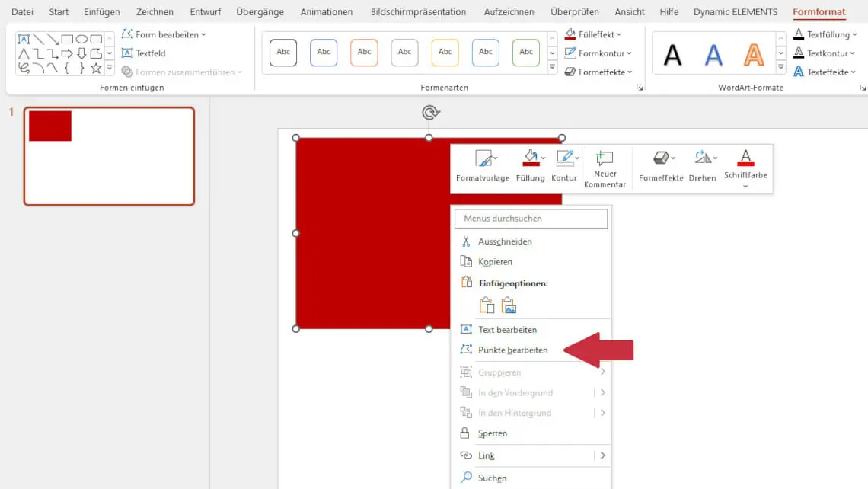Switch to the Einfügen tab
868x489 pixels.
[x=102, y=12]
